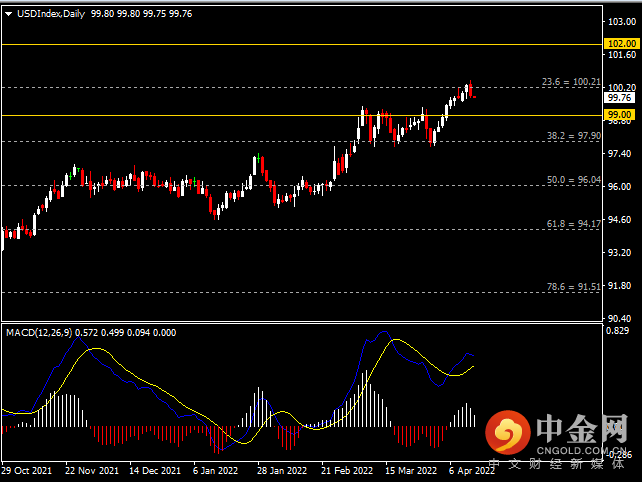Click Fibonacci label 61.8 = 94.17
Screen dimensions: 642x482
pos(574,224)
